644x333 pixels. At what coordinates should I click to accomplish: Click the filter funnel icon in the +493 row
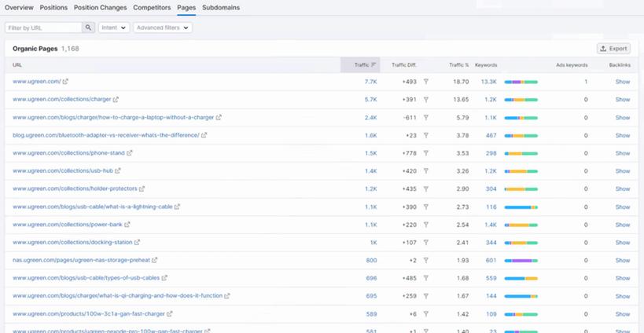[426, 82]
